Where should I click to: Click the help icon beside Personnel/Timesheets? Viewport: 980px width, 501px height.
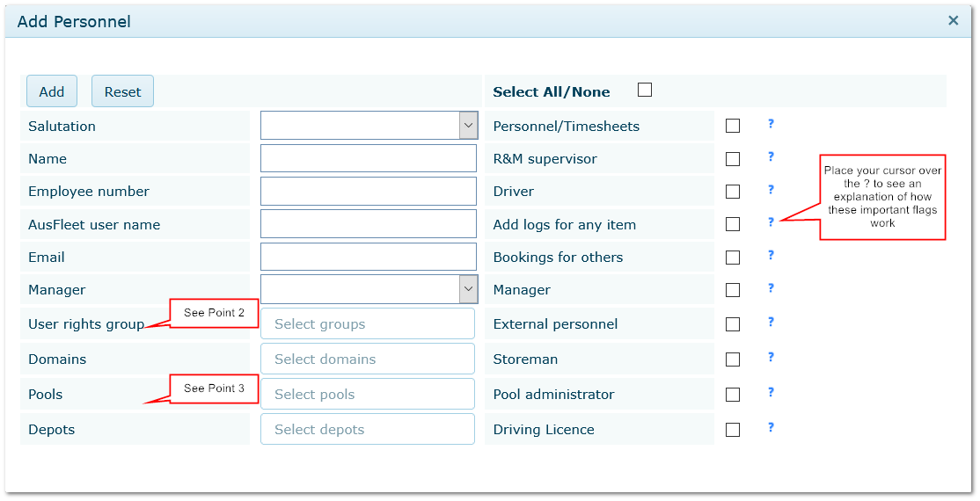[771, 124]
